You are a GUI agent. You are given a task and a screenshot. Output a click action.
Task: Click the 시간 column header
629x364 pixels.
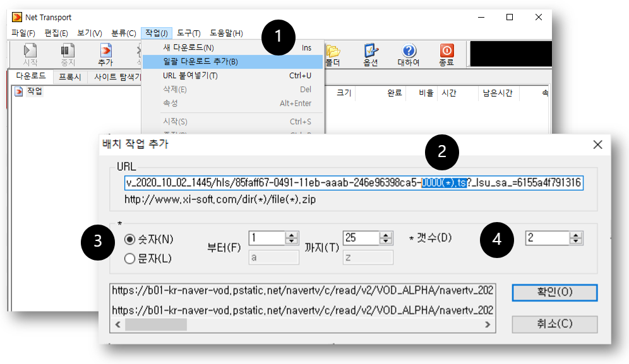click(449, 93)
